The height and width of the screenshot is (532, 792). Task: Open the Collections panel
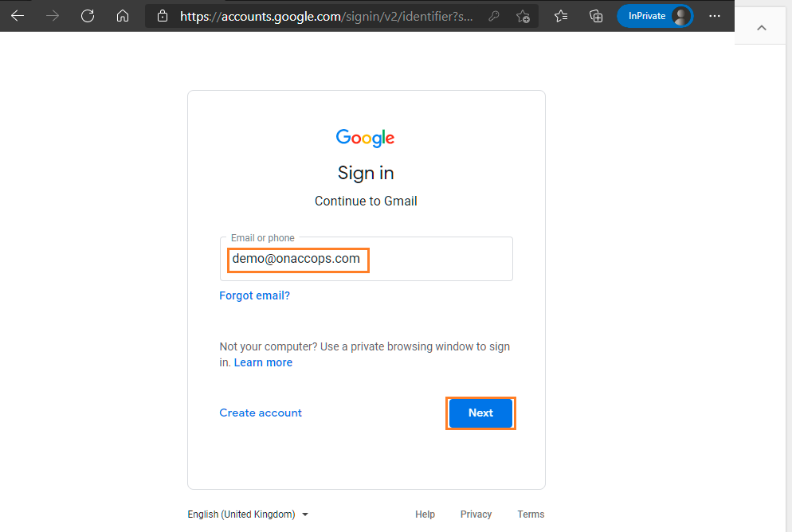tap(595, 16)
